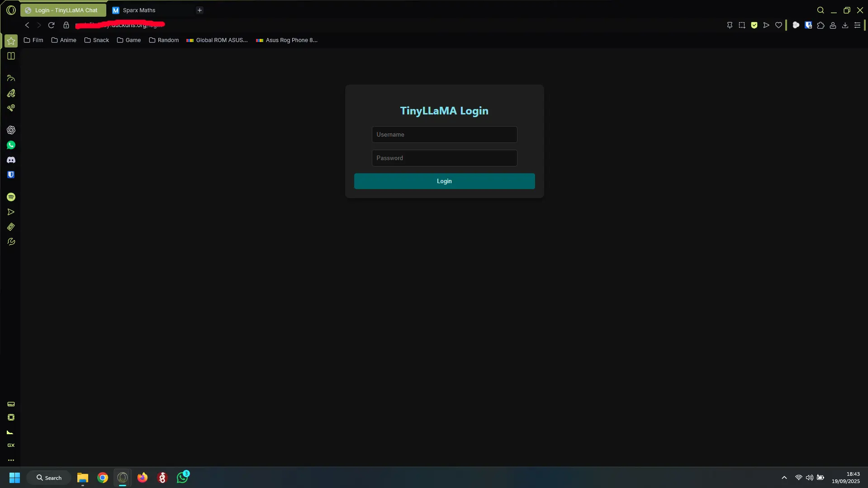Expand the Global ROM ASUS bookmarks folder
868x488 pixels.
tap(217, 40)
